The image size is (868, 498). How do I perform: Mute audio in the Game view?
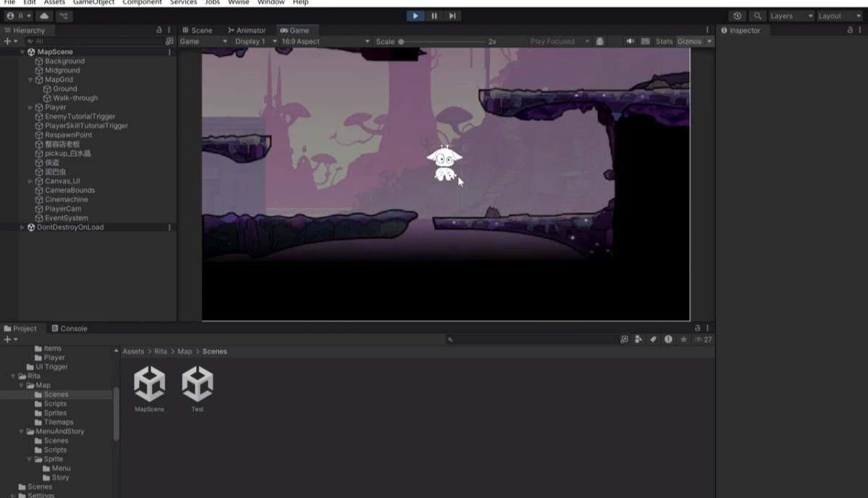pos(630,42)
